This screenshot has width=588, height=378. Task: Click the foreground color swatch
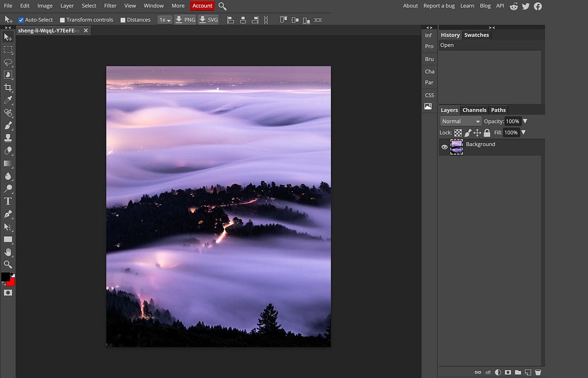coord(6,277)
